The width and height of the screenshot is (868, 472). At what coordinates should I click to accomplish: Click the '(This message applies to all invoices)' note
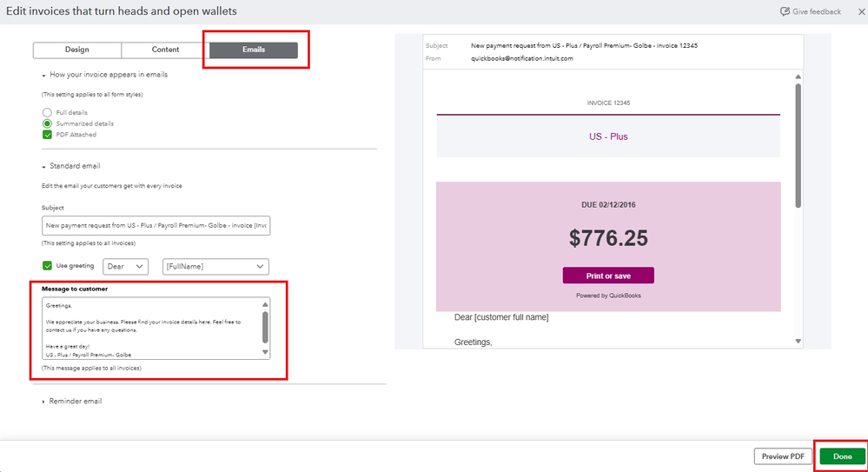[91, 369]
